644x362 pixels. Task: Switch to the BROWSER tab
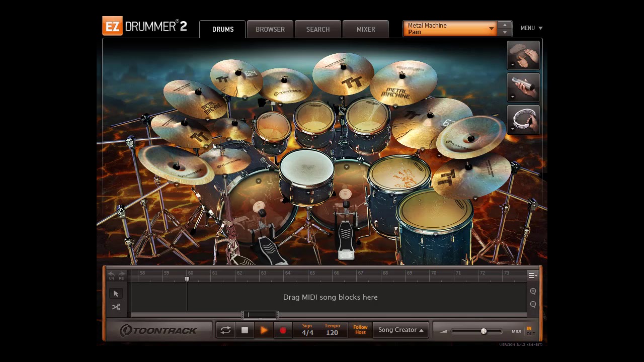pyautogui.click(x=270, y=29)
